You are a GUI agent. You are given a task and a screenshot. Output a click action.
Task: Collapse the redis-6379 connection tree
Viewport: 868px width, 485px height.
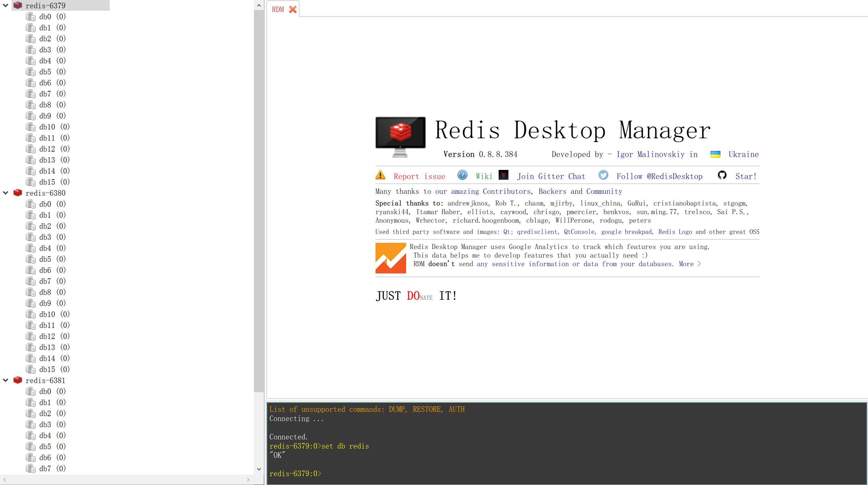click(x=6, y=6)
